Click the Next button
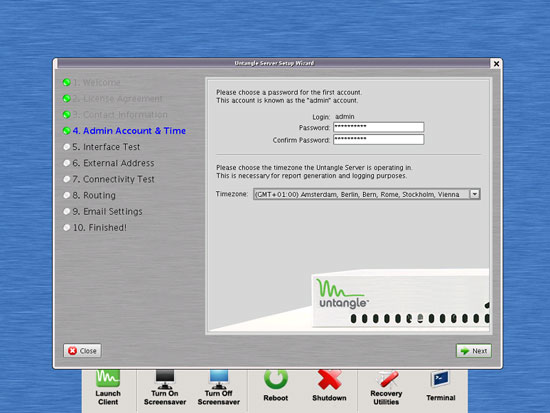550x413 pixels. (x=474, y=351)
